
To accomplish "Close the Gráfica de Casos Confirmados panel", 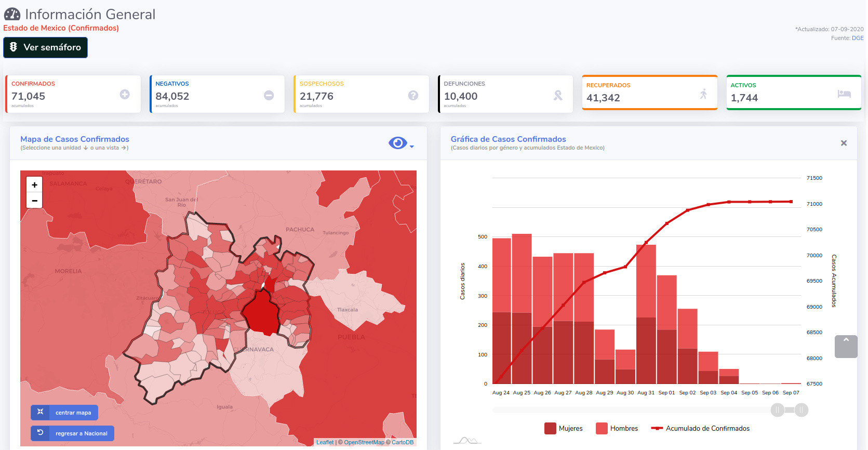I will 844,143.
